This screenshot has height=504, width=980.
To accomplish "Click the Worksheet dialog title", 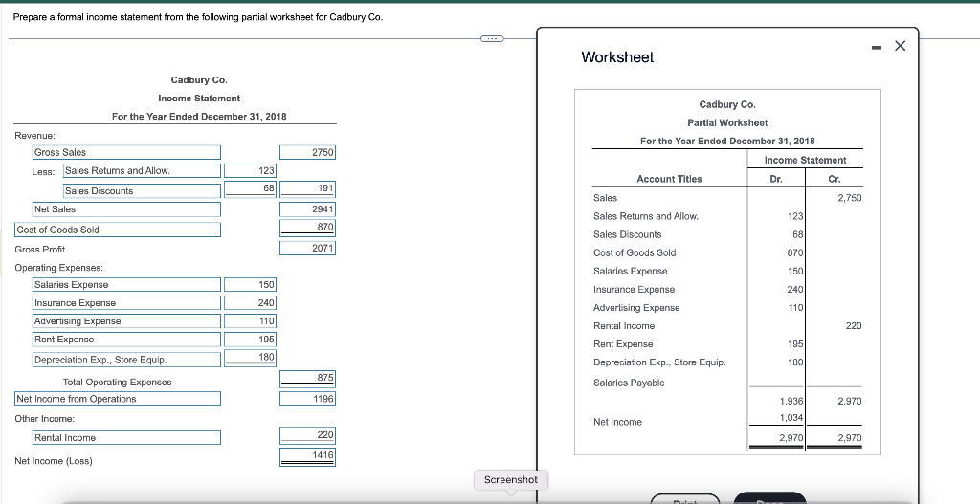I will tap(617, 56).
